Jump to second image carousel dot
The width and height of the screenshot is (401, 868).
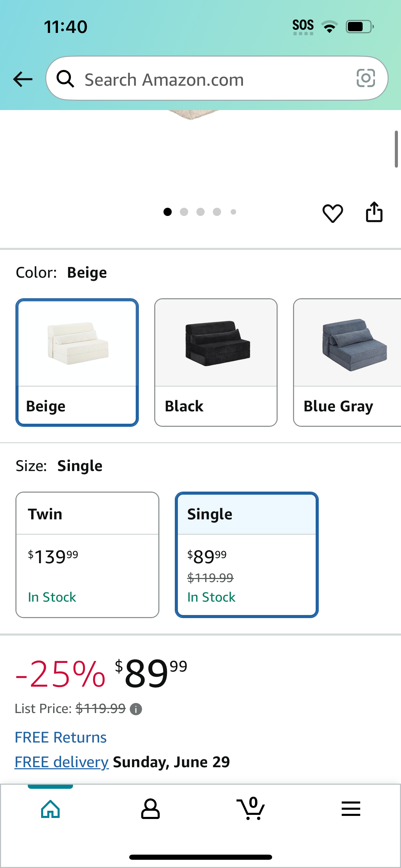[x=184, y=212]
